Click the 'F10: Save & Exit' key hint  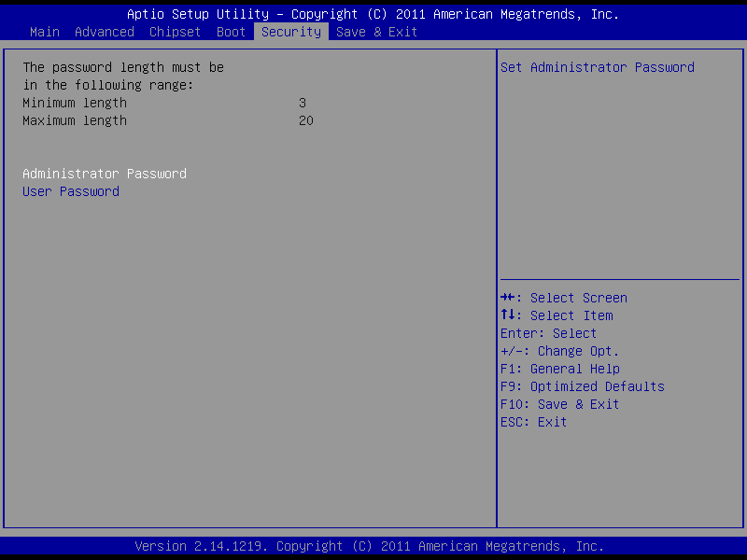560,404
